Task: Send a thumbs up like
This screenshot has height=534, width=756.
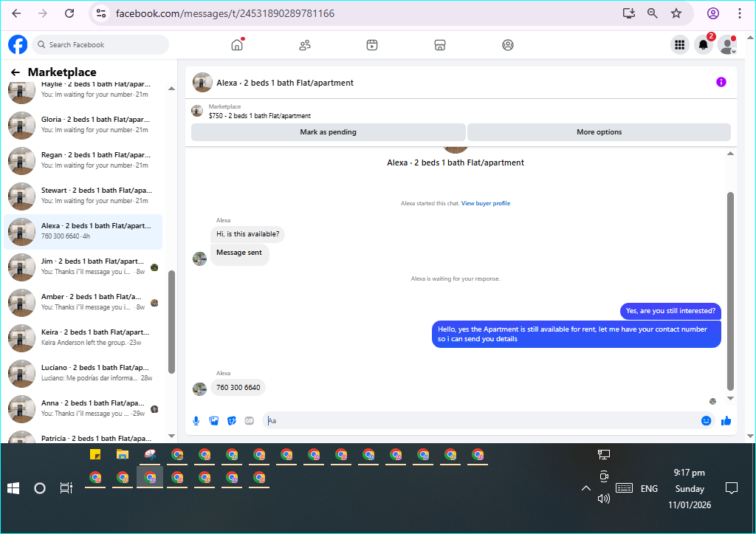Action: click(726, 421)
